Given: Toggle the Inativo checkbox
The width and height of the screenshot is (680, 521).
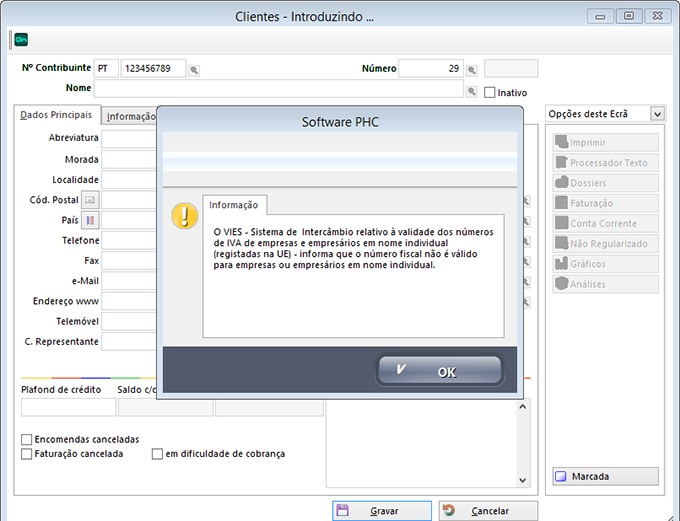Looking at the screenshot, I should 489,92.
